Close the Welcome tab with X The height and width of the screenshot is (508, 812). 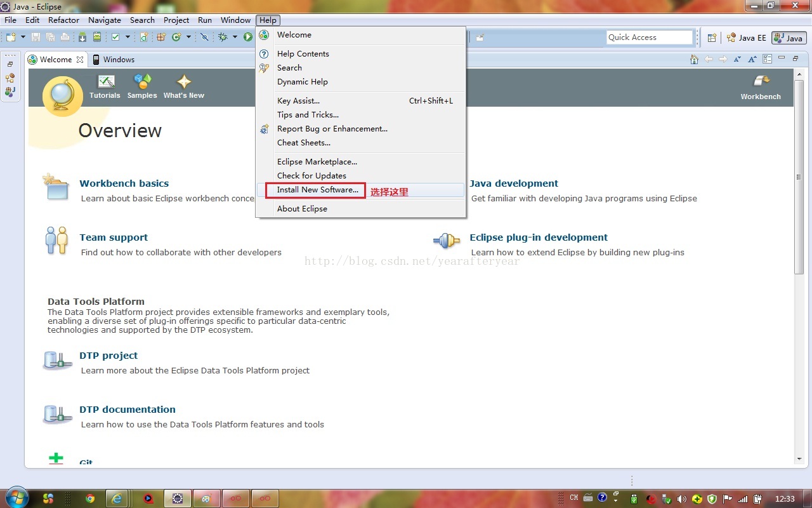click(80, 60)
